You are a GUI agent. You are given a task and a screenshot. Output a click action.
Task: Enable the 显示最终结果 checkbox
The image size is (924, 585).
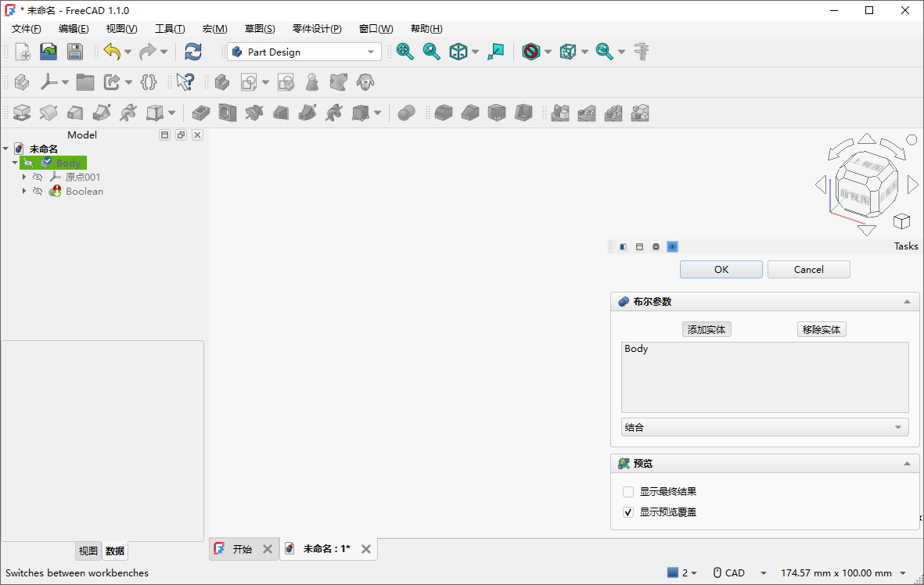627,492
